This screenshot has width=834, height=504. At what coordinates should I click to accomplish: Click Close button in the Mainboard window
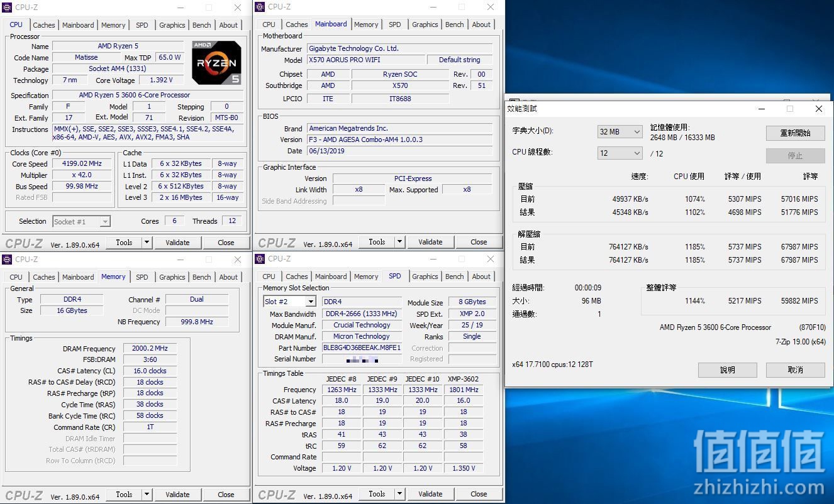tap(479, 241)
